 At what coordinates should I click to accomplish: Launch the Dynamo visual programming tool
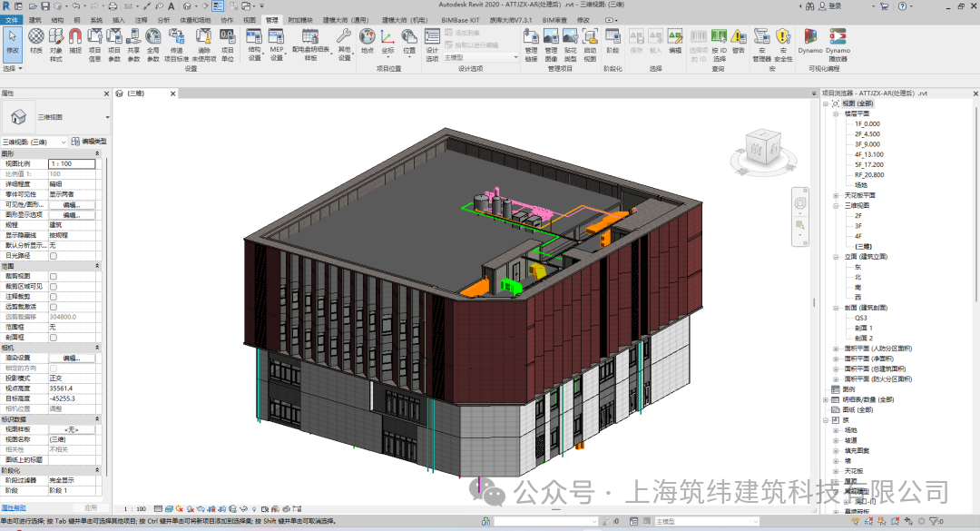point(810,42)
